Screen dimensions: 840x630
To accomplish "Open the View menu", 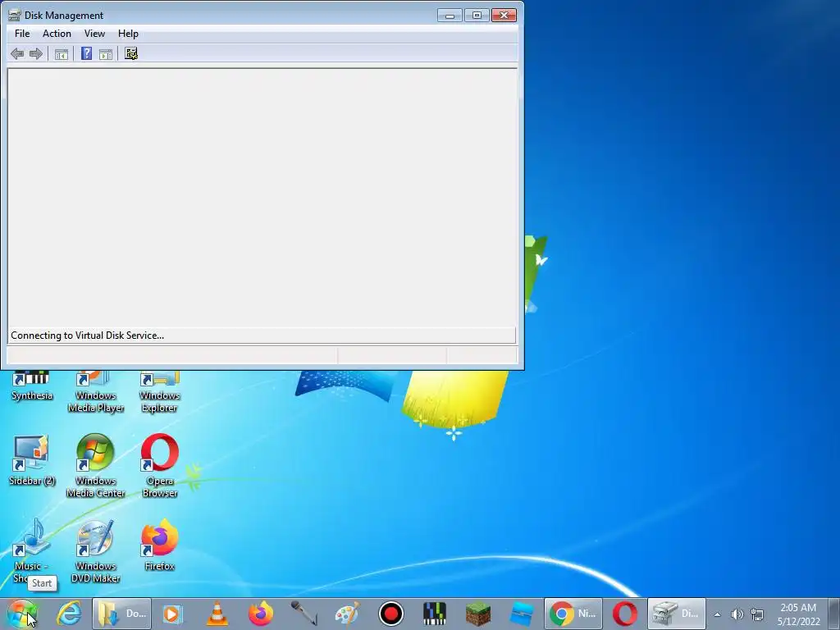I will [x=94, y=33].
